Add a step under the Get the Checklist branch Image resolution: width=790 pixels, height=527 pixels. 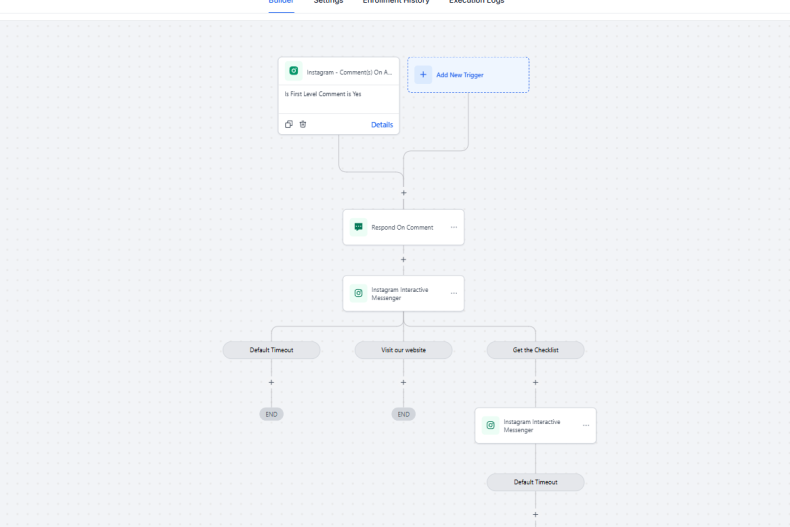click(x=535, y=382)
